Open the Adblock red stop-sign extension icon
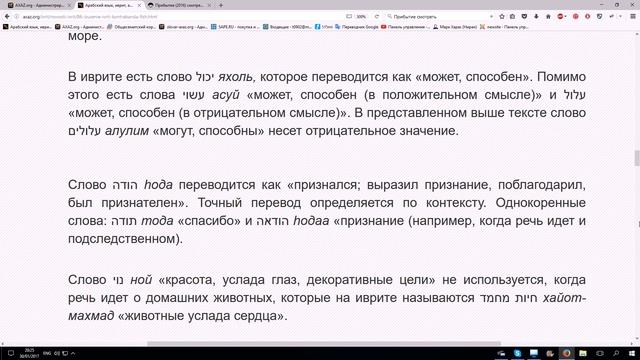Viewport: 640px width, 360px height. pyautogui.click(x=561, y=16)
